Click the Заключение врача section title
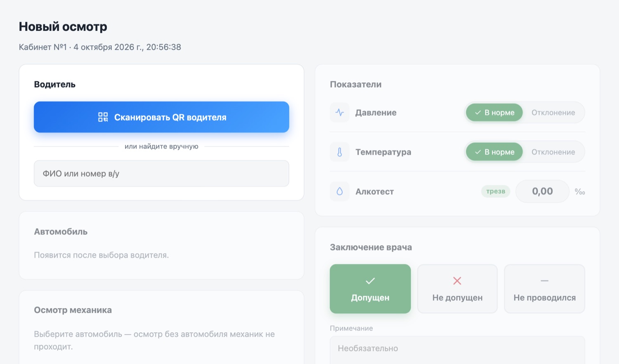The width and height of the screenshot is (619, 364). coord(371,247)
